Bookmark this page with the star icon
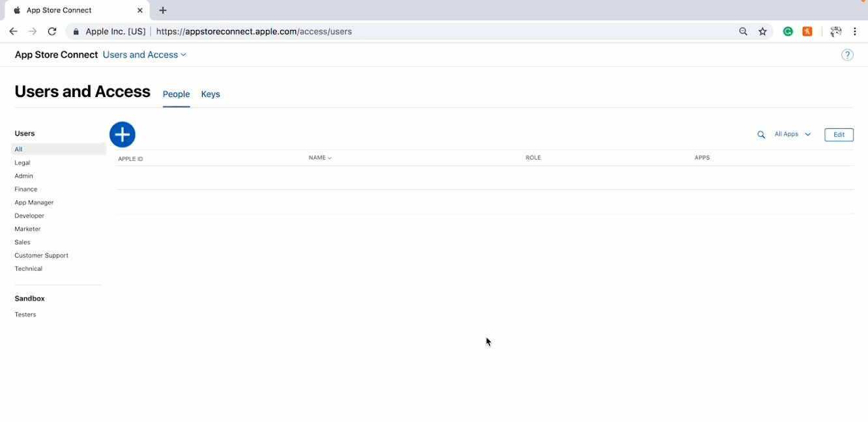 762,31
